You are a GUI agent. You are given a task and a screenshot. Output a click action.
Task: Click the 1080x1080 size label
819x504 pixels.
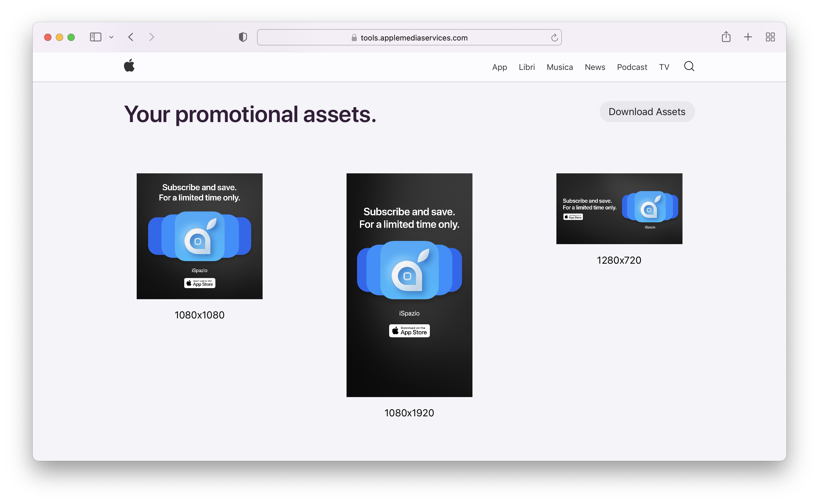pos(199,315)
